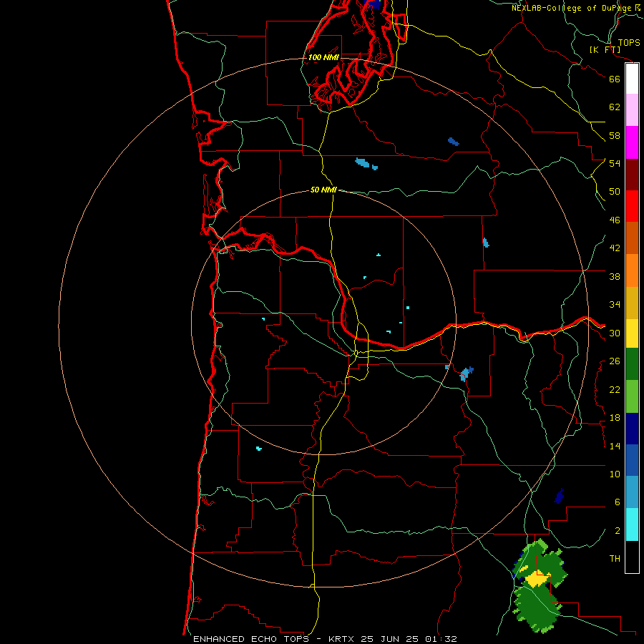Select the cyan swatch between 6 and 2
644x644 pixels.
click(x=632, y=525)
